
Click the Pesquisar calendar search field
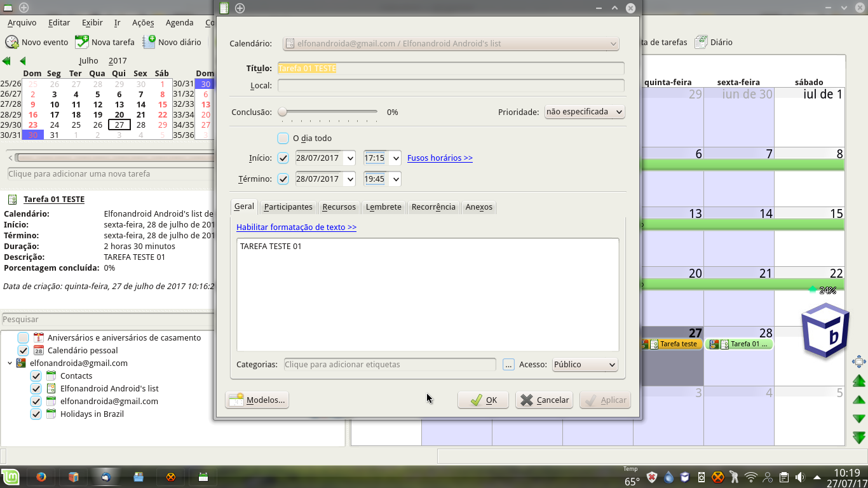coord(108,320)
